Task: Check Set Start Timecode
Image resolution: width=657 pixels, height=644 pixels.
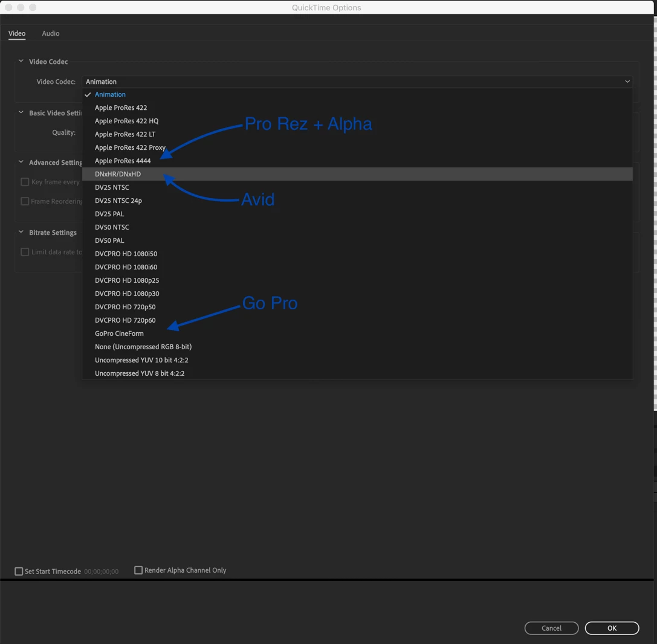Action: (19, 572)
